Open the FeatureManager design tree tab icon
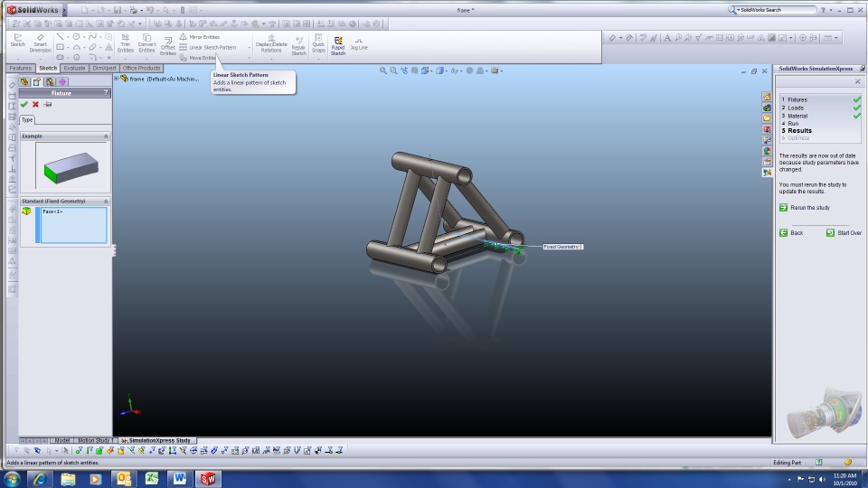This screenshot has width=868, height=488. pos(24,82)
